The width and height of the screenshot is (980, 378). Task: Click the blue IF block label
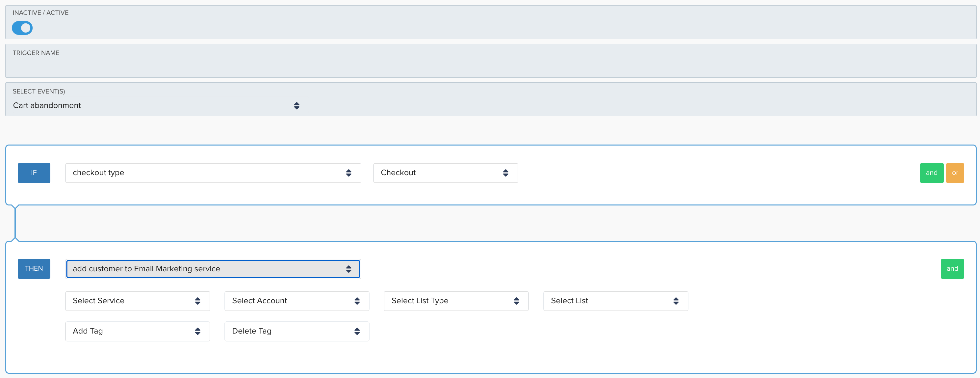coord(34,173)
